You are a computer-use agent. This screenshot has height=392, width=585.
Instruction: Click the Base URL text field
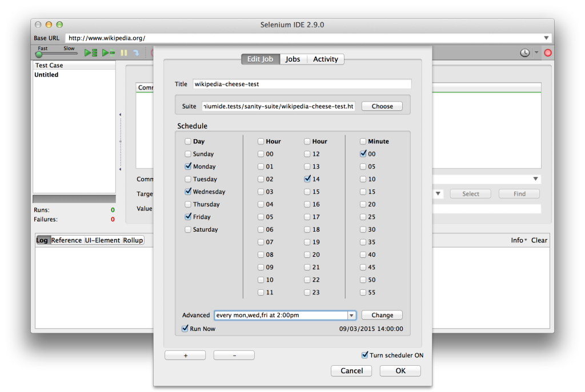coord(304,38)
